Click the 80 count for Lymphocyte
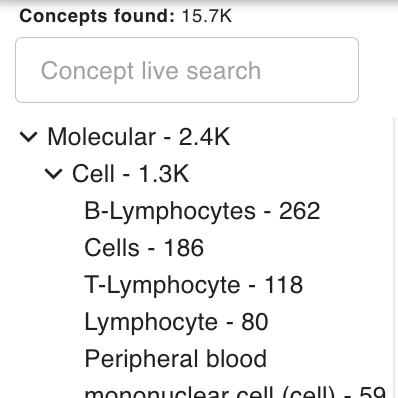Screen dimensions: 398x398 [255, 322]
